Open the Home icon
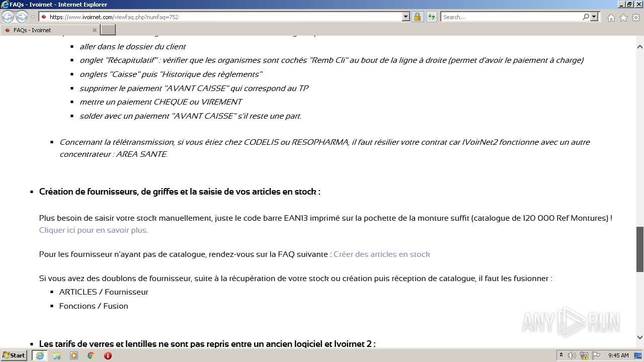 pos(611,18)
